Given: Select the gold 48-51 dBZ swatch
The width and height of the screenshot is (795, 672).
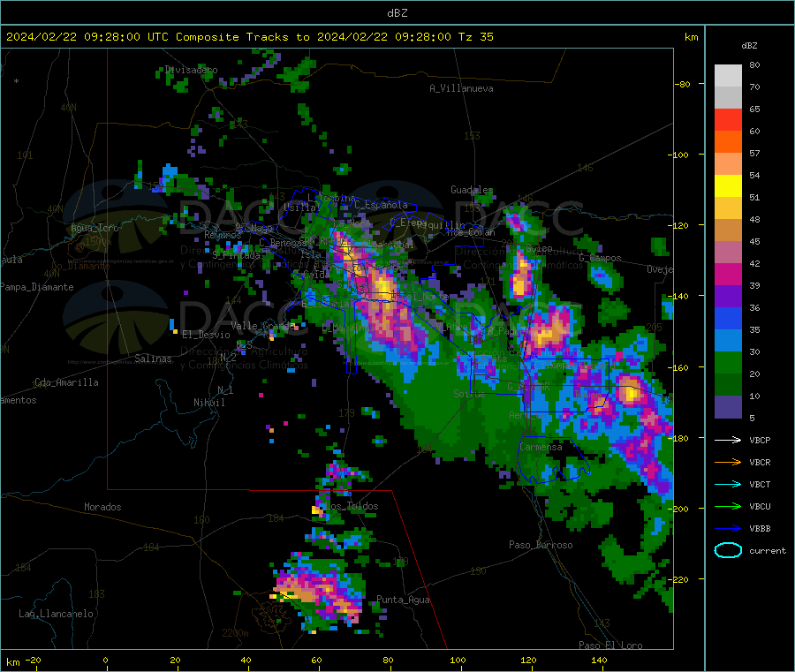Looking at the screenshot, I should (x=728, y=208).
